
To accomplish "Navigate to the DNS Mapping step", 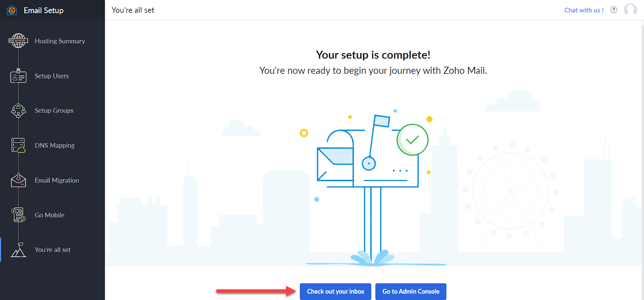I will 54,145.
